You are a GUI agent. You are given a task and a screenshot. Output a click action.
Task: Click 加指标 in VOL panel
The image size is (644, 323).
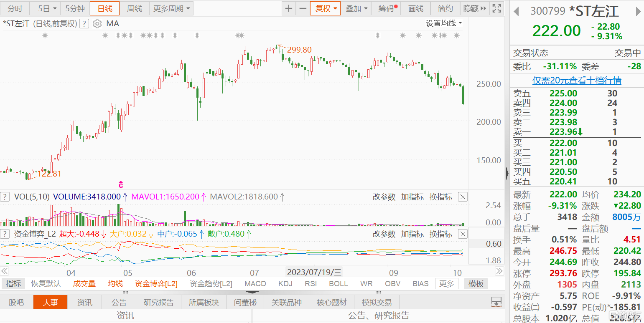pos(412,197)
